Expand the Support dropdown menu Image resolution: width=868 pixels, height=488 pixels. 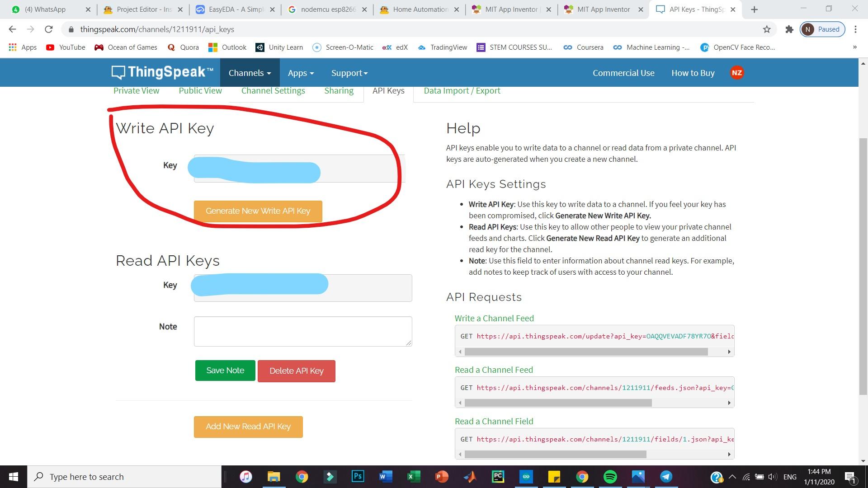(349, 73)
